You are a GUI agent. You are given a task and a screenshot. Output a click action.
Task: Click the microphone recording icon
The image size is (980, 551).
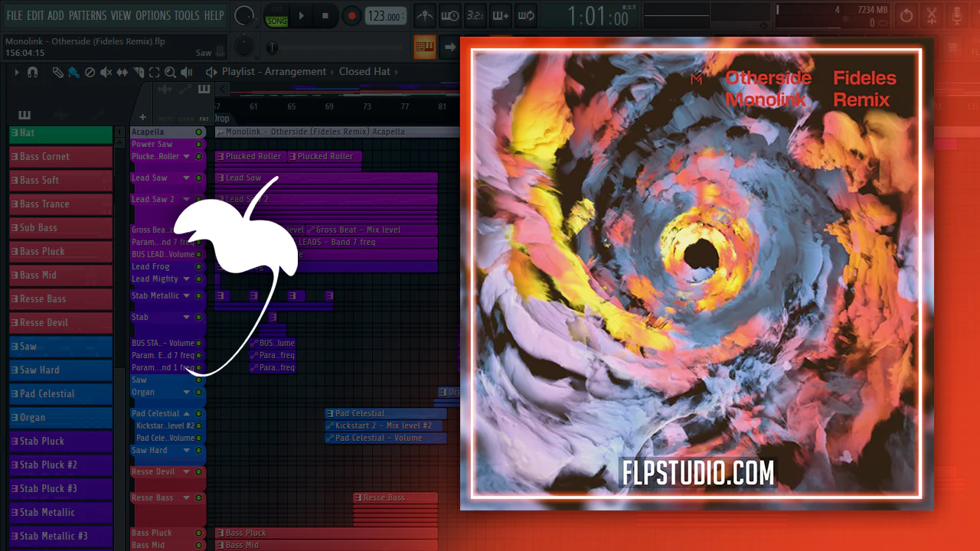[957, 15]
